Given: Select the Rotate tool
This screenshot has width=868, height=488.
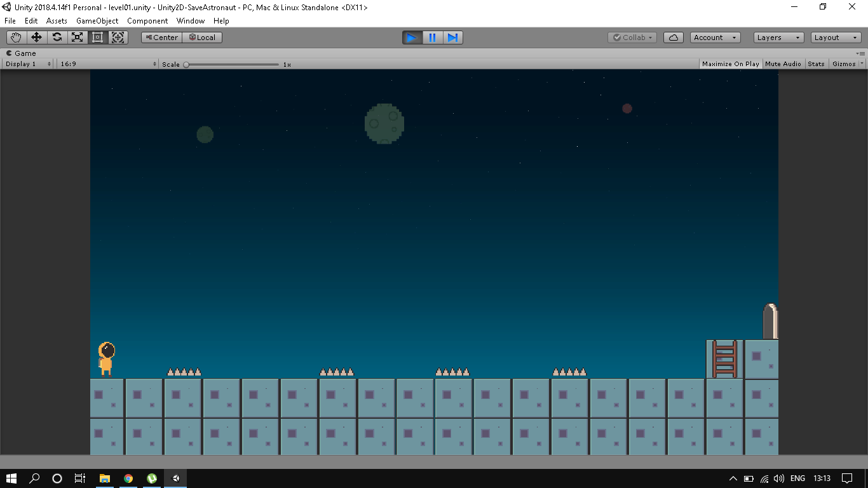Looking at the screenshot, I should [57, 37].
